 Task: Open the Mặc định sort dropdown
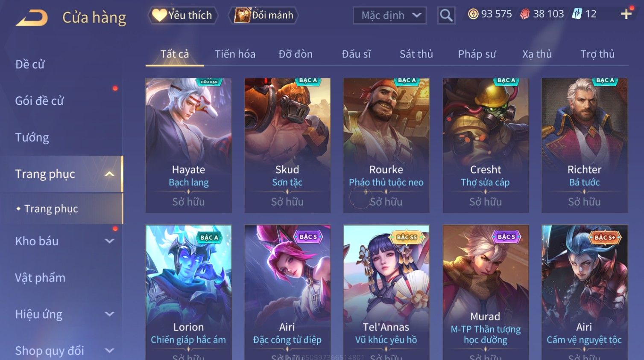coord(389,15)
